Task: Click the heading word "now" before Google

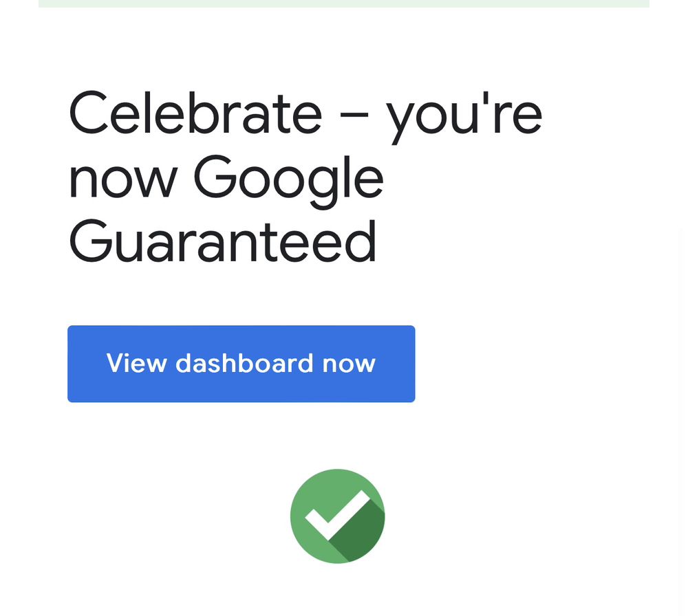Action: [123, 180]
